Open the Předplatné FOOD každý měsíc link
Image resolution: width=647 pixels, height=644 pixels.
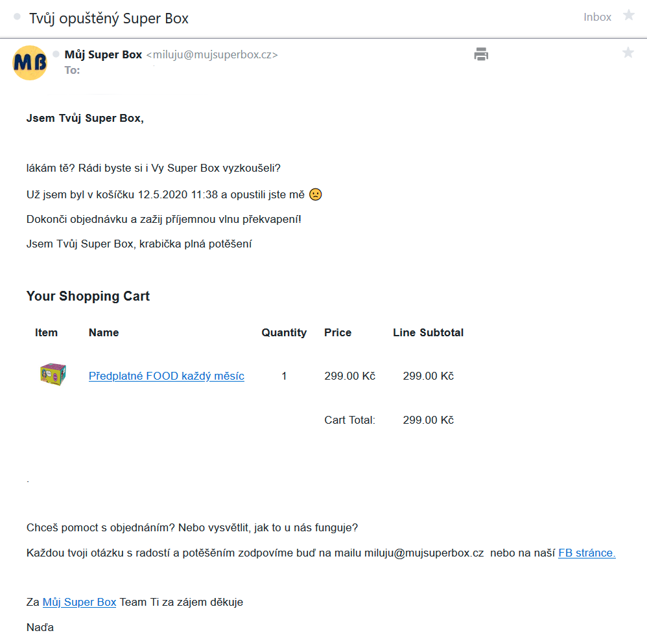(166, 376)
